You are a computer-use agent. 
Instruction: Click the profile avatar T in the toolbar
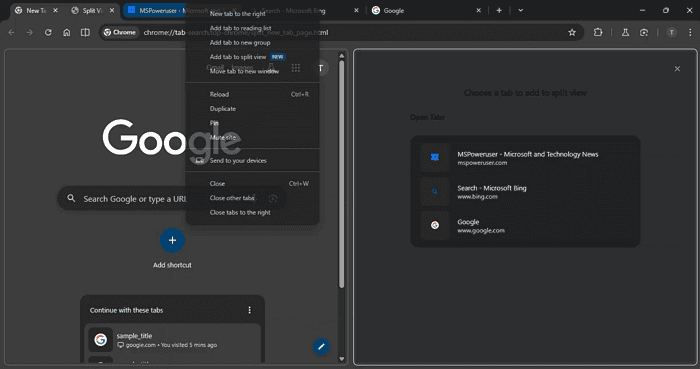[x=671, y=32]
